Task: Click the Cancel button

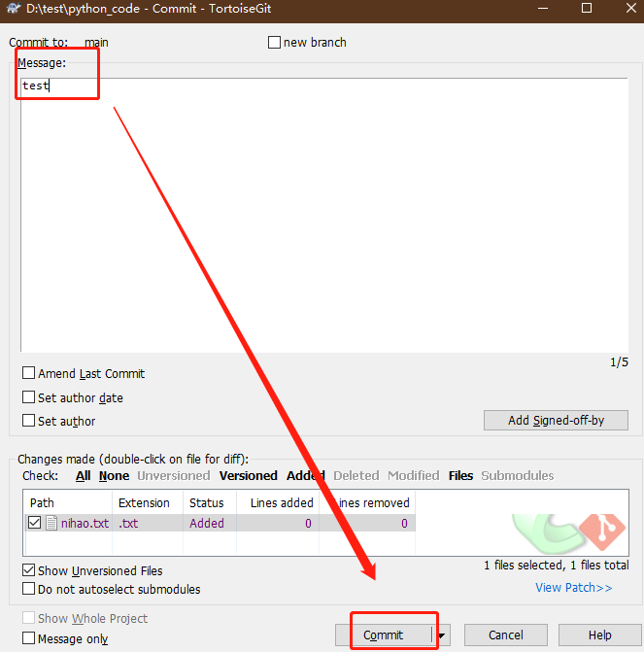Action: point(505,635)
